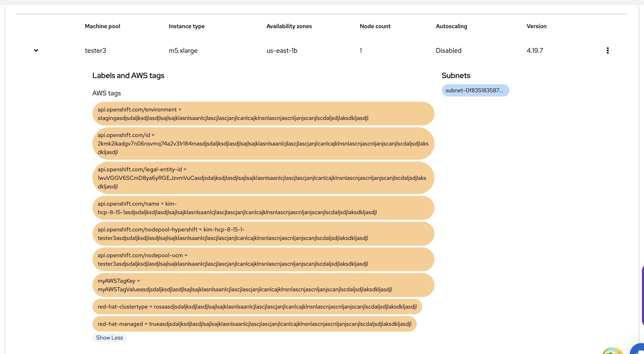
Task: Select the api.openshift.com/nodepool-ocm tag chip
Action: (263, 259)
